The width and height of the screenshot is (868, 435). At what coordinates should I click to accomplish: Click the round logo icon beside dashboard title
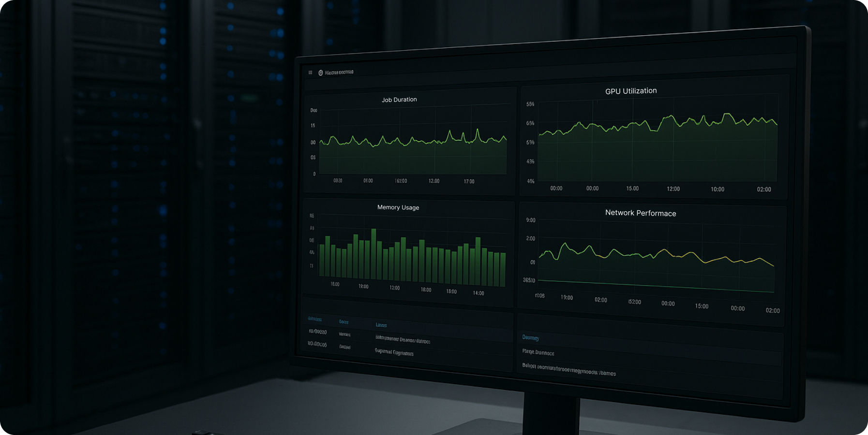coord(320,72)
